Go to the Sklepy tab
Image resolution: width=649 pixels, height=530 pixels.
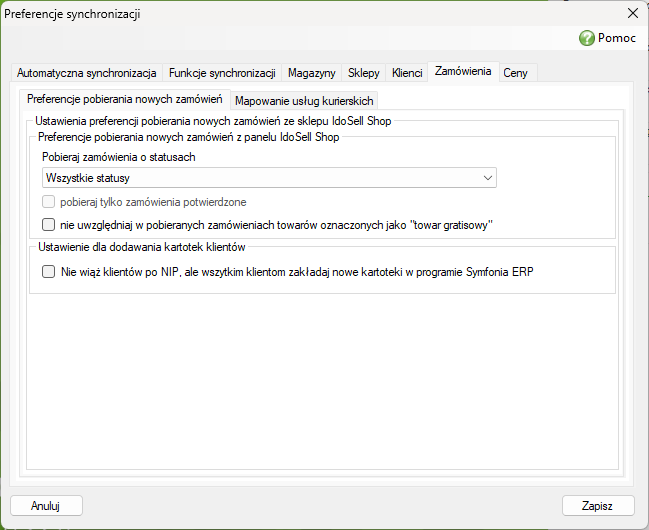363,73
